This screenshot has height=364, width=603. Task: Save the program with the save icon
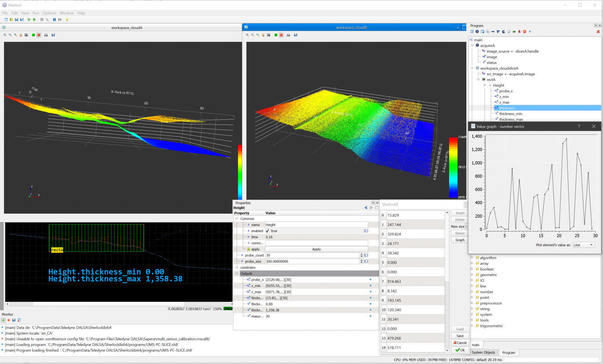point(16,19)
